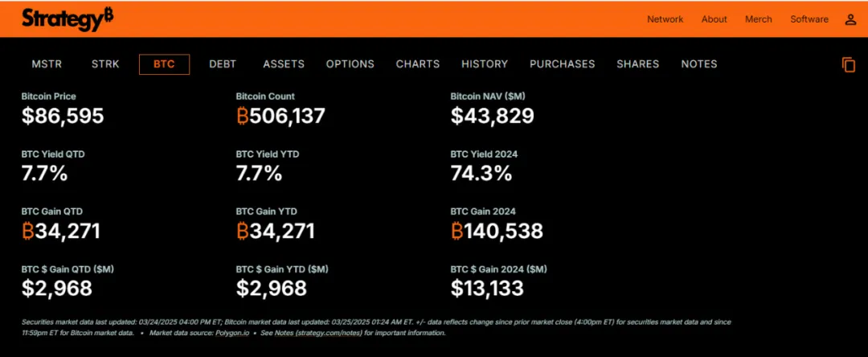Show the PURCHASES tab

pos(563,64)
